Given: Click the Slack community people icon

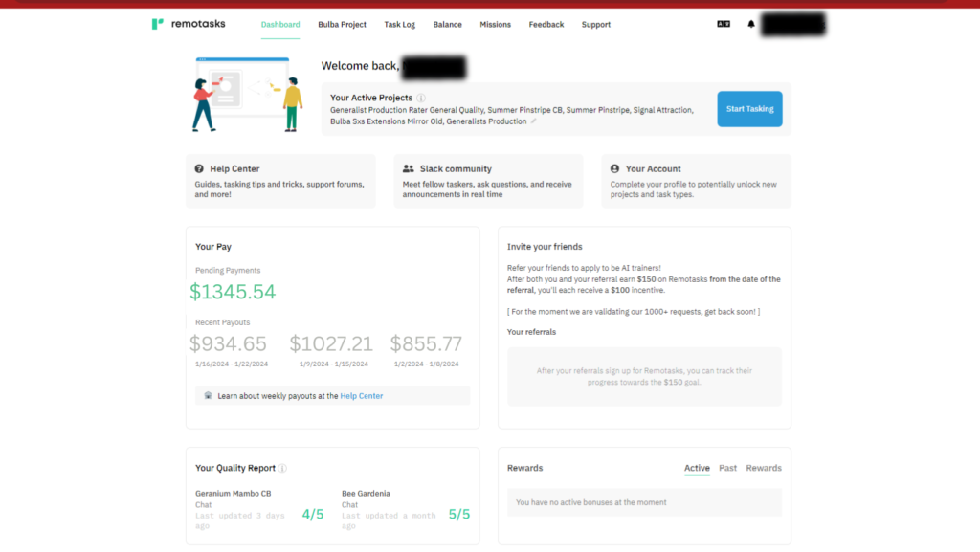Looking at the screenshot, I should pyautogui.click(x=409, y=168).
